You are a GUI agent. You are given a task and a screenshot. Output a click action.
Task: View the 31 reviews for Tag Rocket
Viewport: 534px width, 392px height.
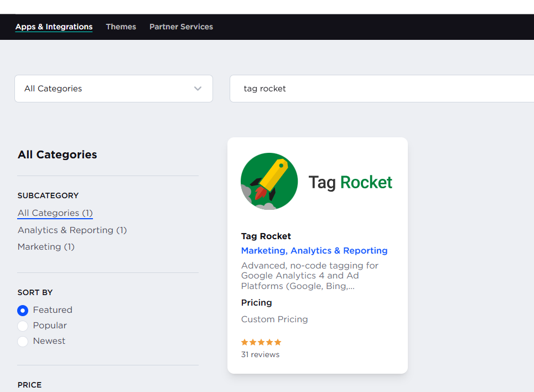(260, 354)
